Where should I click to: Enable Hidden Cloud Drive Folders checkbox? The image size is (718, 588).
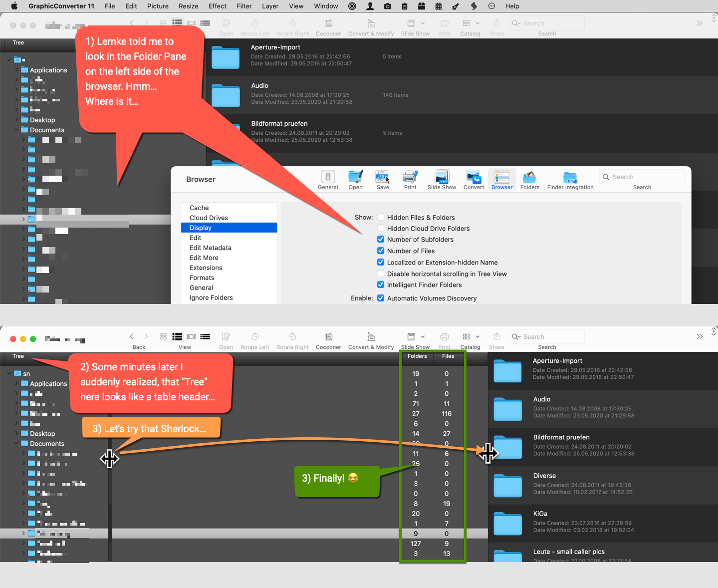tap(381, 228)
